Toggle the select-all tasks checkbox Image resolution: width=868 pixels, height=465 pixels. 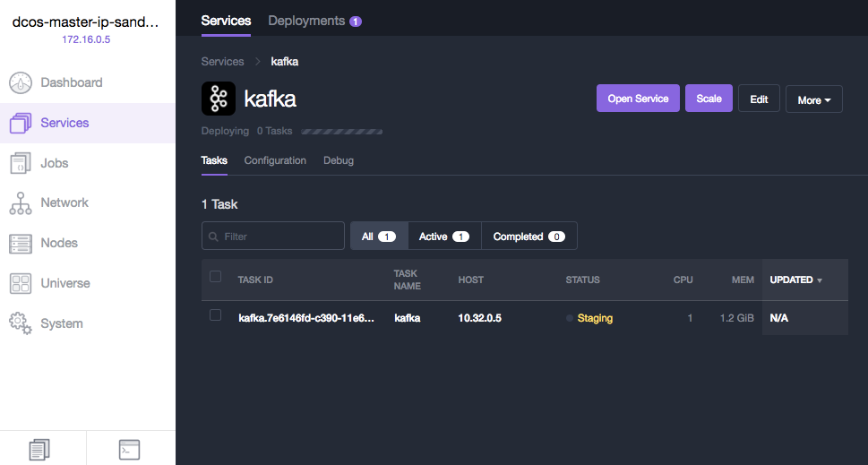pos(215,276)
